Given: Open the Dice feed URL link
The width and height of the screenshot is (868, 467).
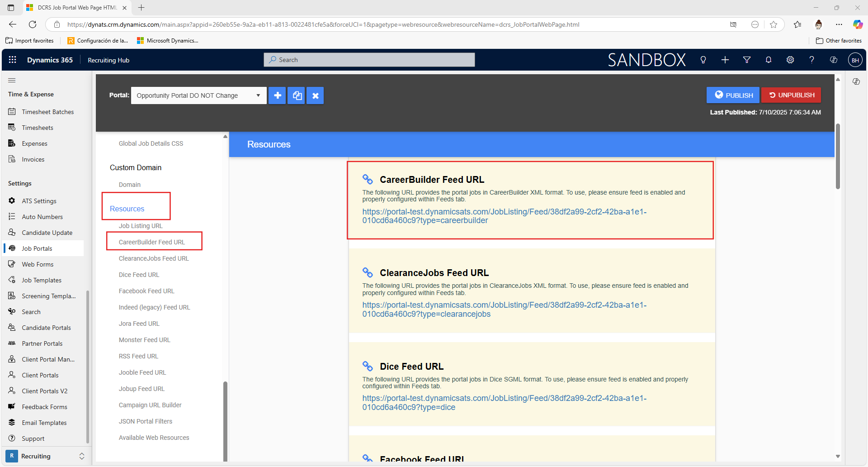Looking at the screenshot, I should coord(505,403).
